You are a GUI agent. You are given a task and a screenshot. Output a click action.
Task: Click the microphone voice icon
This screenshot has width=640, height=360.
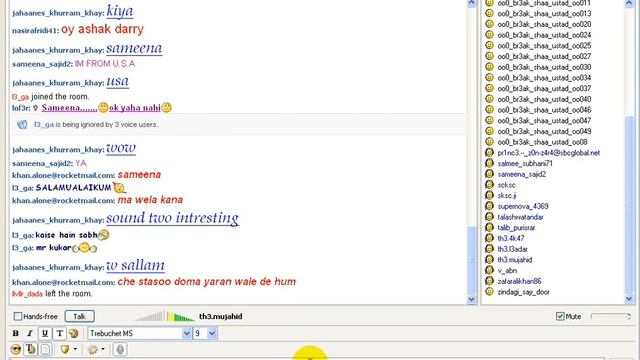coord(120,349)
